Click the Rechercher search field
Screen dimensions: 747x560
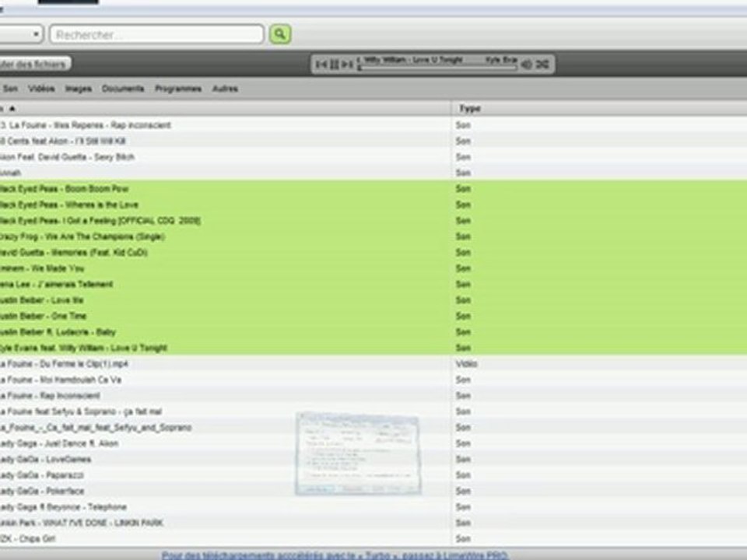coord(156,34)
